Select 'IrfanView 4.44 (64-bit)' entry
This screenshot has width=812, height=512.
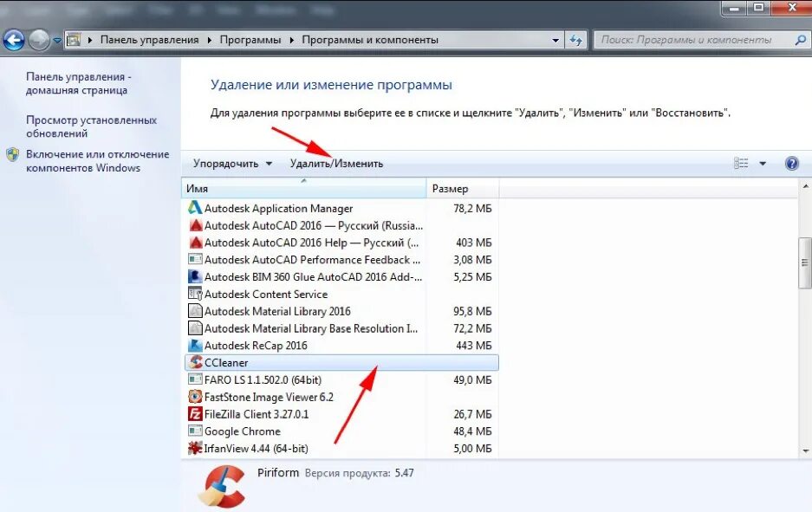point(341,448)
